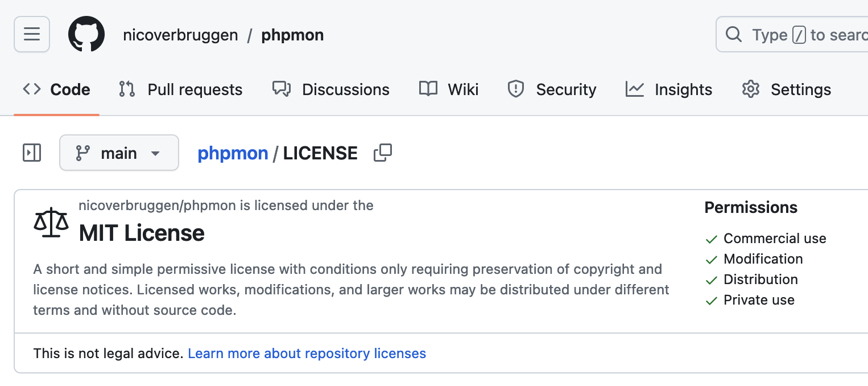Copy the LICENSE file path
Screen dimensions: 868x386
pyautogui.click(x=383, y=153)
